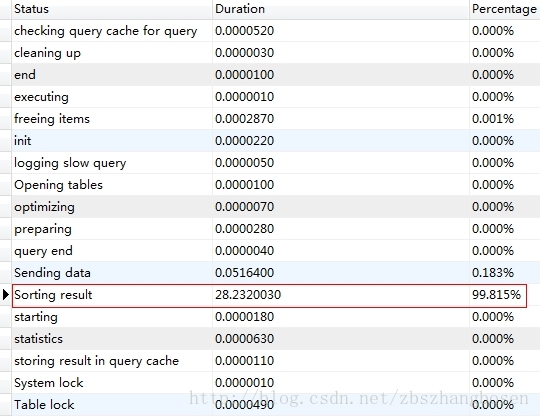Select the 'freeing items' status cell
Viewport: 540px width, 418px height.
tap(112, 119)
